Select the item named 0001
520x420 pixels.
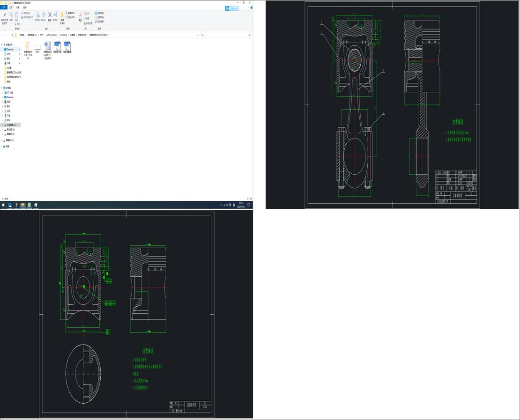click(x=37, y=48)
